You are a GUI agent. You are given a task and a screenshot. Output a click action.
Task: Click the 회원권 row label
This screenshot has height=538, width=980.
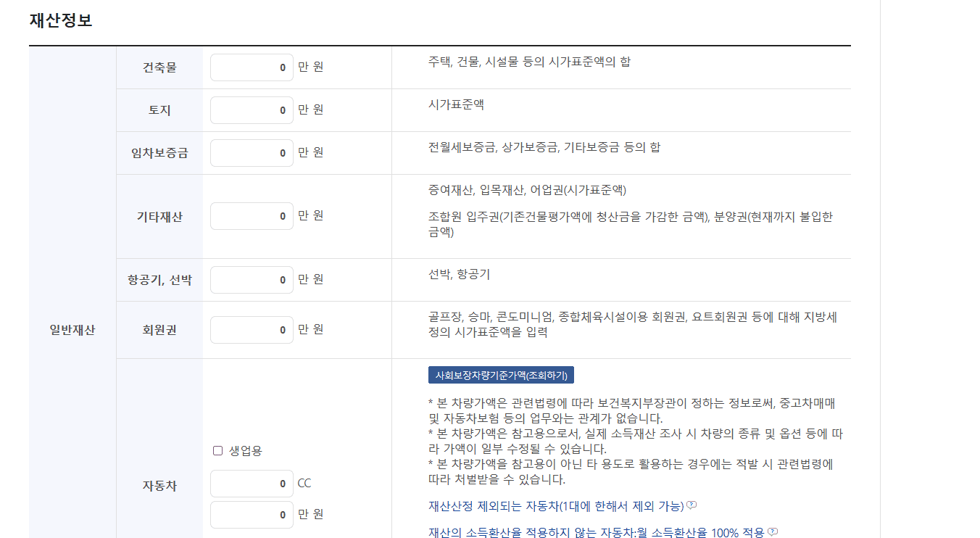tap(159, 329)
